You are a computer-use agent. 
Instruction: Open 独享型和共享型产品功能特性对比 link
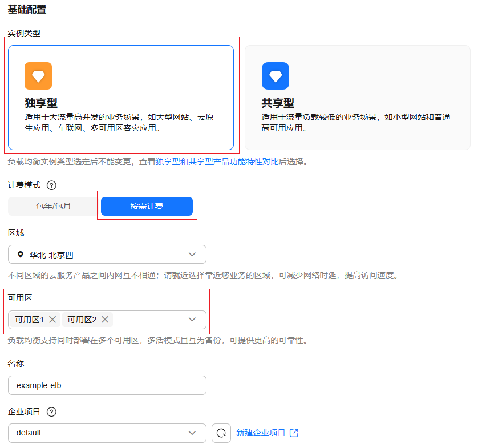click(x=217, y=162)
